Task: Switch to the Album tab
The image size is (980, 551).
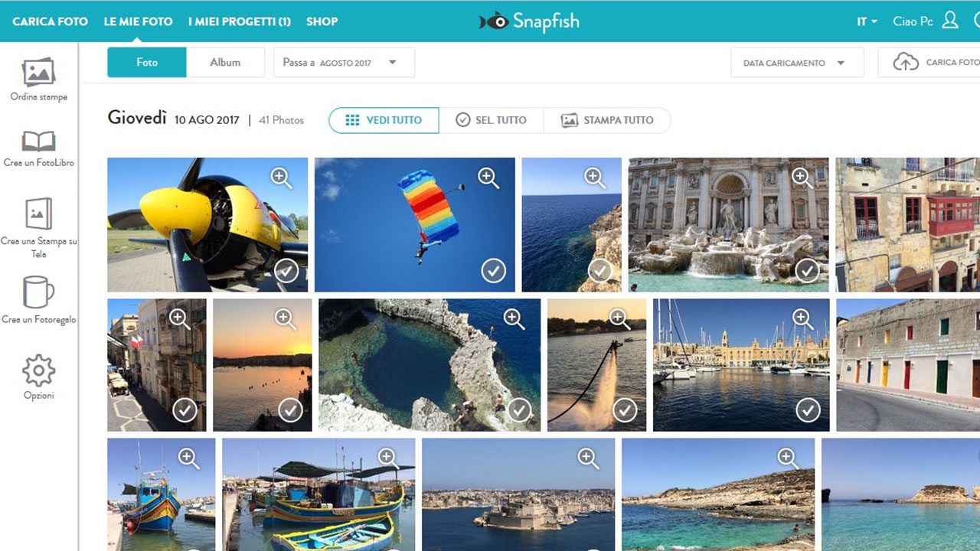Action: (225, 63)
